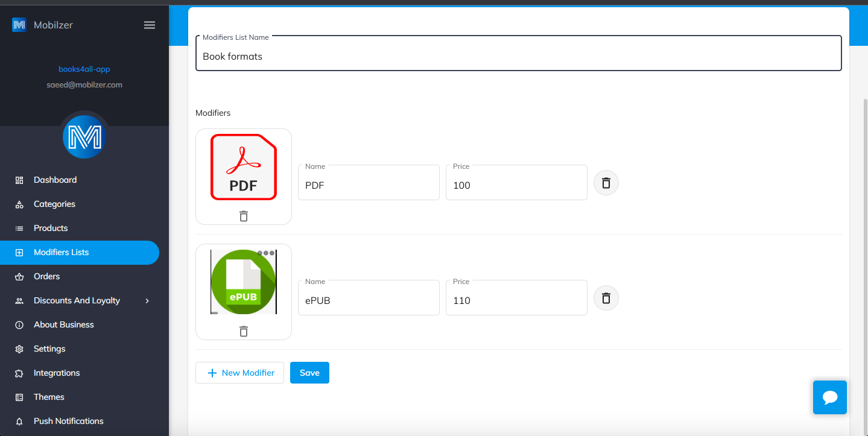Click the Price field containing 110
The width and height of the screenshot is (868, 436).
click(516, 298)
